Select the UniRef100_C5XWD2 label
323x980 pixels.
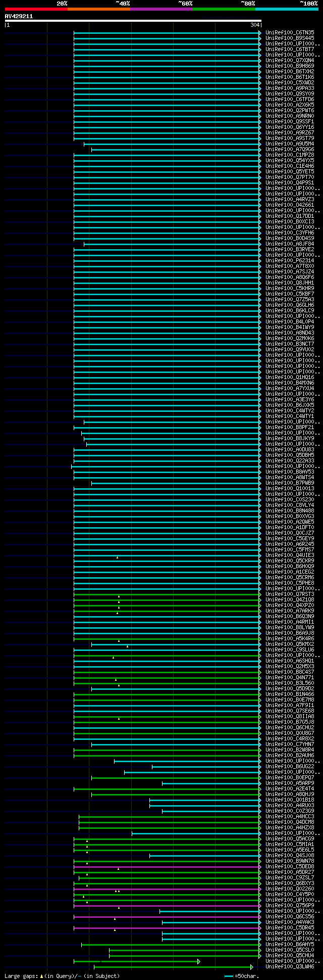(290, 82)
